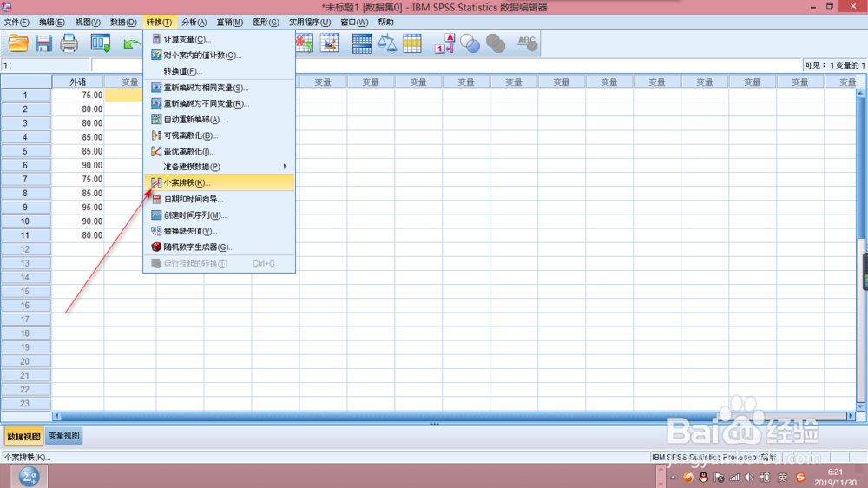Click the Action Center flag tray icon
The height and width of the screenshot is (488, 868).
(x=719, y=477)
